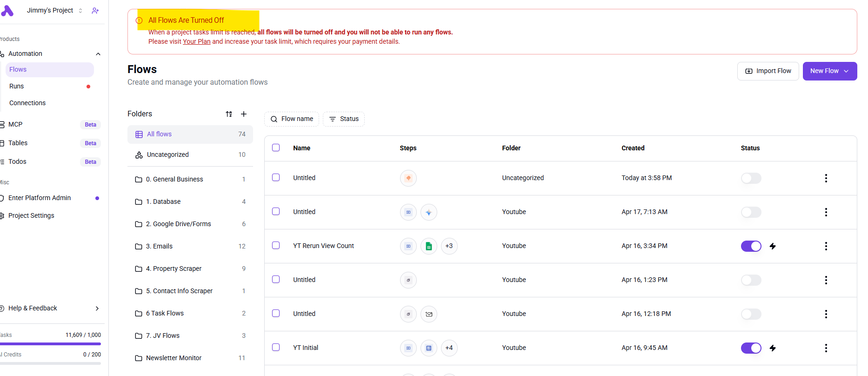The image size is (868, 376).
Task: Open row menu for Untitled Apr 16, 1:23 PM flow
Action: pyautogui.click(x=826, y=280)
